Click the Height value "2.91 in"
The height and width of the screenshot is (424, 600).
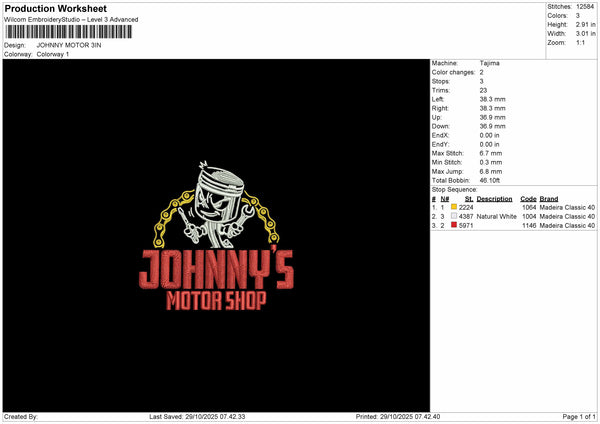(x=586, y=24)
